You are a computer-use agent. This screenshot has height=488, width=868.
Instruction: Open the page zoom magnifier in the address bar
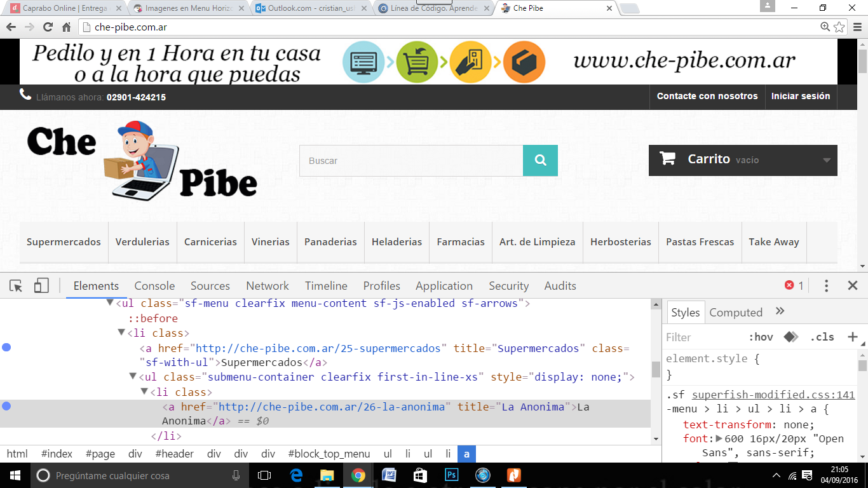coord(825,27)
